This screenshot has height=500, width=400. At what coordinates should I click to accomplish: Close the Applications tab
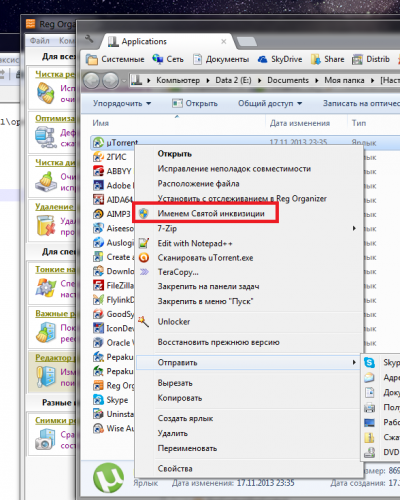coord(224,42)
